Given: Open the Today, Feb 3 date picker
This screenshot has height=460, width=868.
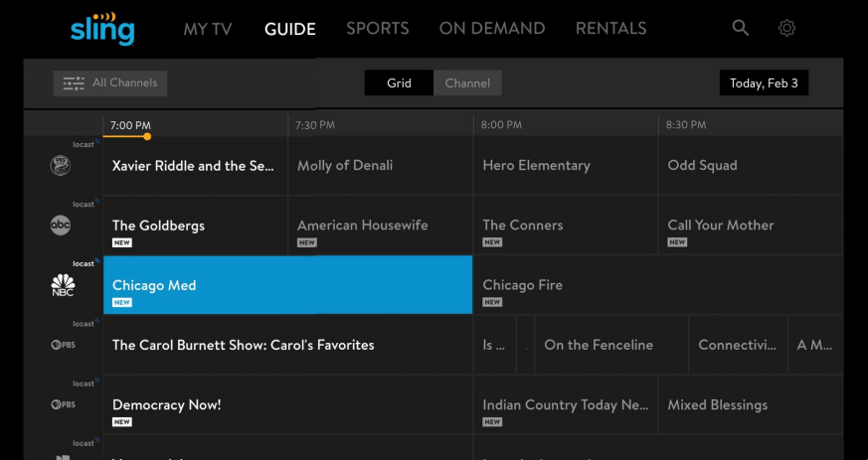Looking at the screenshot, I should pyautogui.click(x=764, y=82).
